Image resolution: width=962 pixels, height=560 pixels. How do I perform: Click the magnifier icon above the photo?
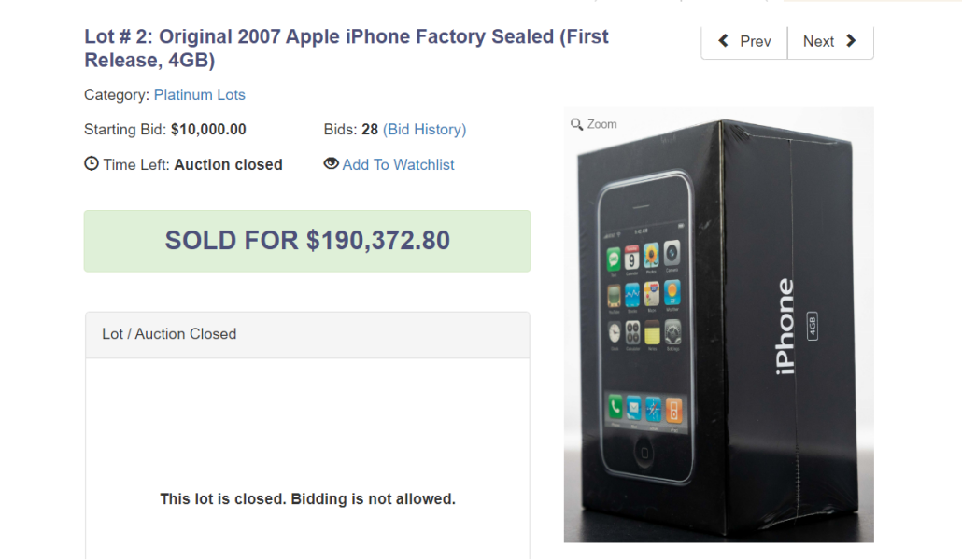click(x=577, y=124)
